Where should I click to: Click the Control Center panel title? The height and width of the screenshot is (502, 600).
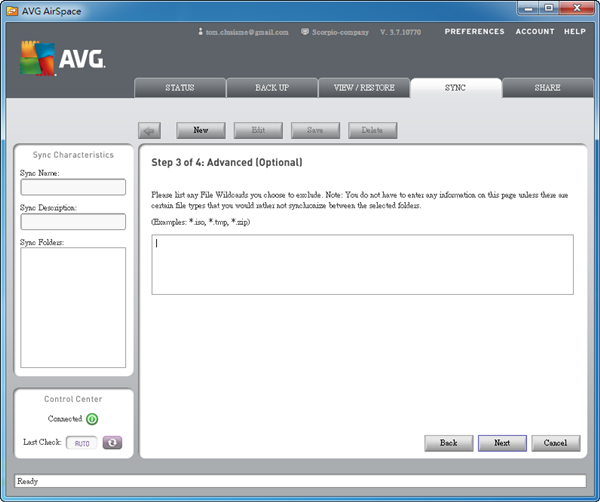(x=73, y=399)
